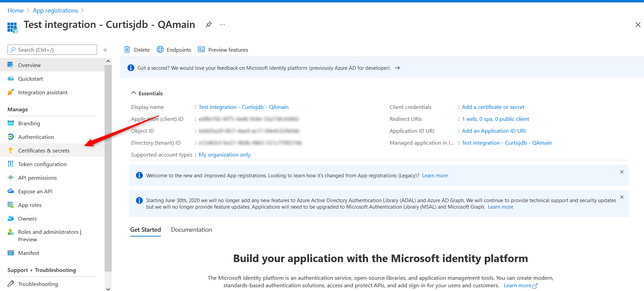644x291 pixels.
Task: Click the API permissions icon
Action: (x=11, y=177)
